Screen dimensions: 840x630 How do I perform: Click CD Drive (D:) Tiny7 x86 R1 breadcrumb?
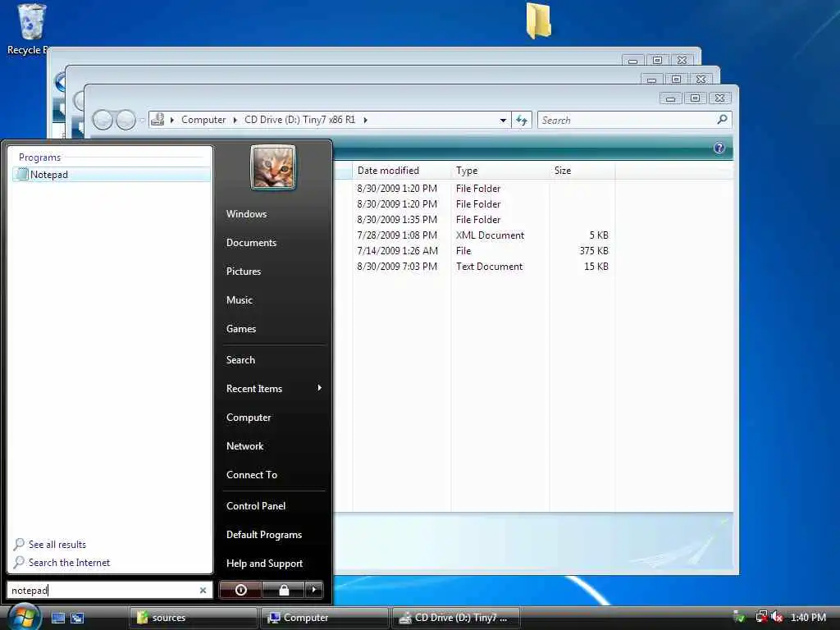pos(299,120)
